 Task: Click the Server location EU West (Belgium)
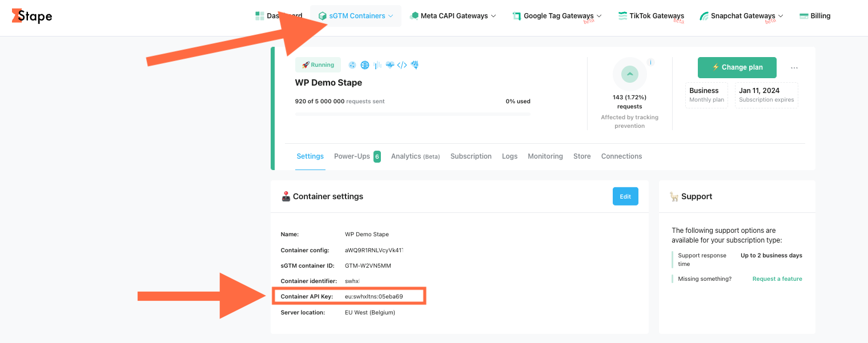(370, 313)
